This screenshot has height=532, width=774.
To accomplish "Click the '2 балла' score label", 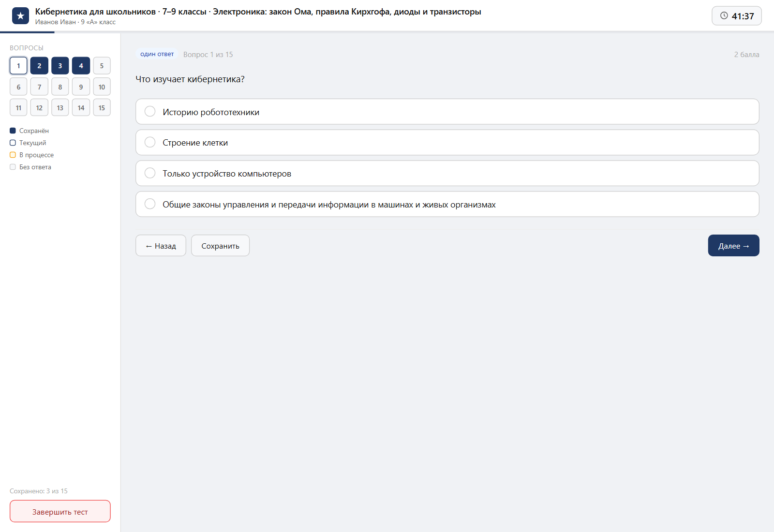I will coord(746,55).
